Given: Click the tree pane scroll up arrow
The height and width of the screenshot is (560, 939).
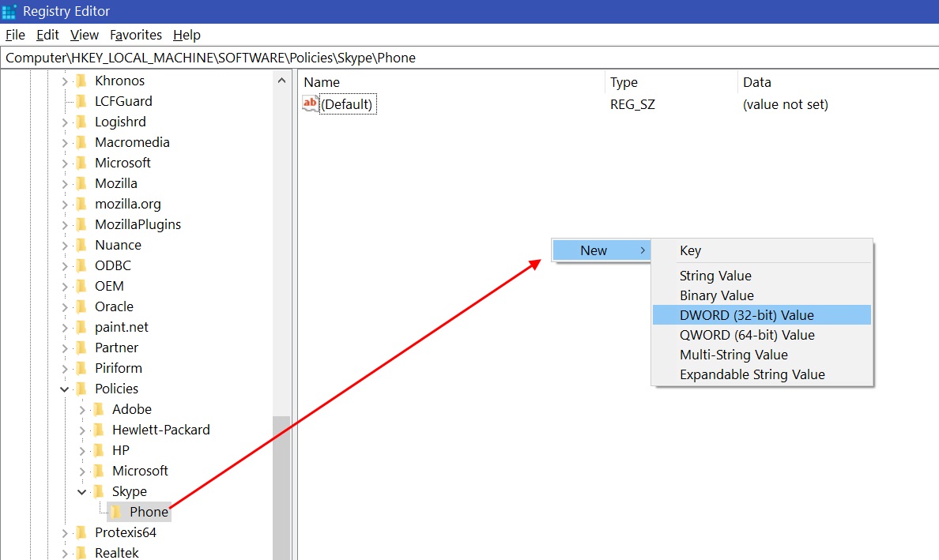Looking at the screenshot, I should click(x=281, y=81).
